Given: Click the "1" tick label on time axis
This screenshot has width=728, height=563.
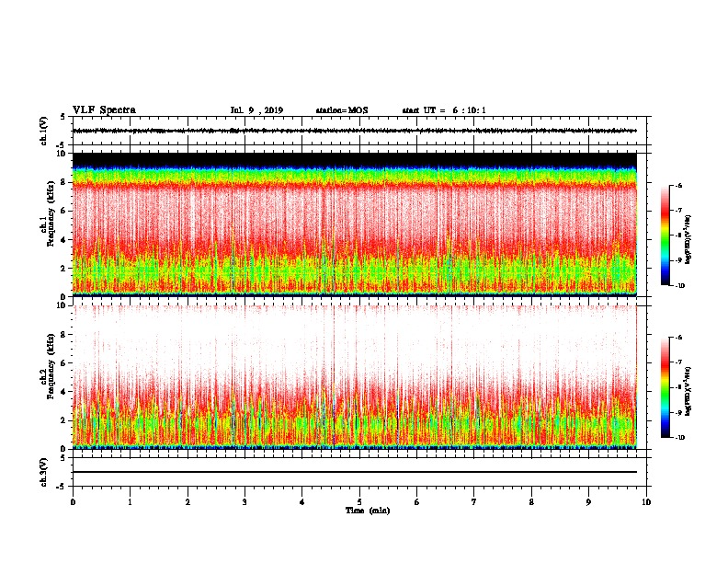Looking at the screenshot, I should point(130,502).
